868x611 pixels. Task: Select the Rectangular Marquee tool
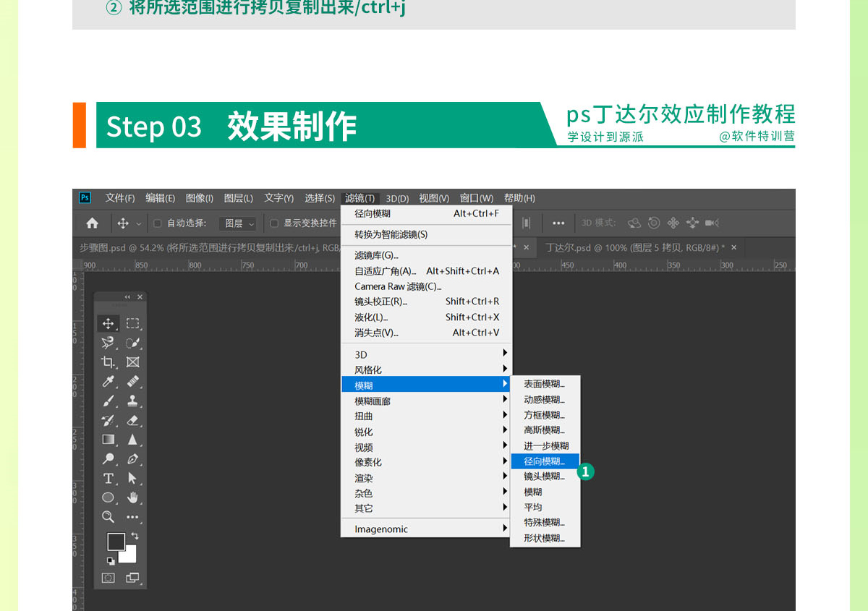tap(132, 323)
